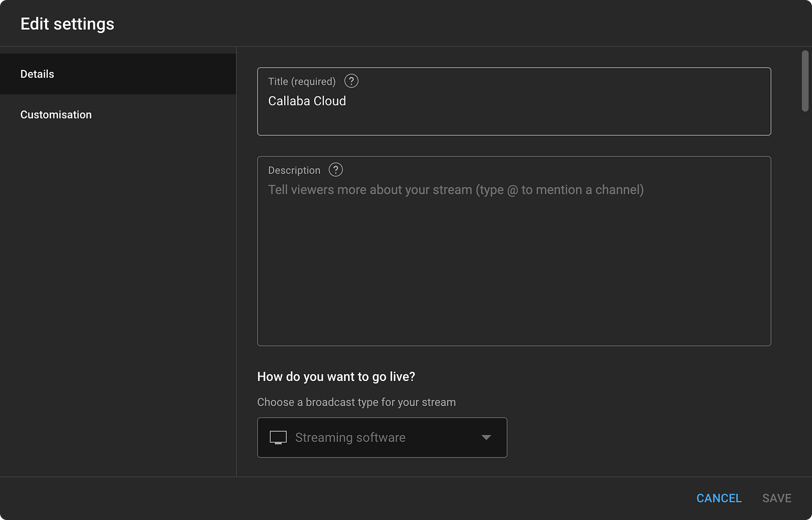Click empty area right of title text
This screenshot has width=812, height=520.
[x=558, y=101]
